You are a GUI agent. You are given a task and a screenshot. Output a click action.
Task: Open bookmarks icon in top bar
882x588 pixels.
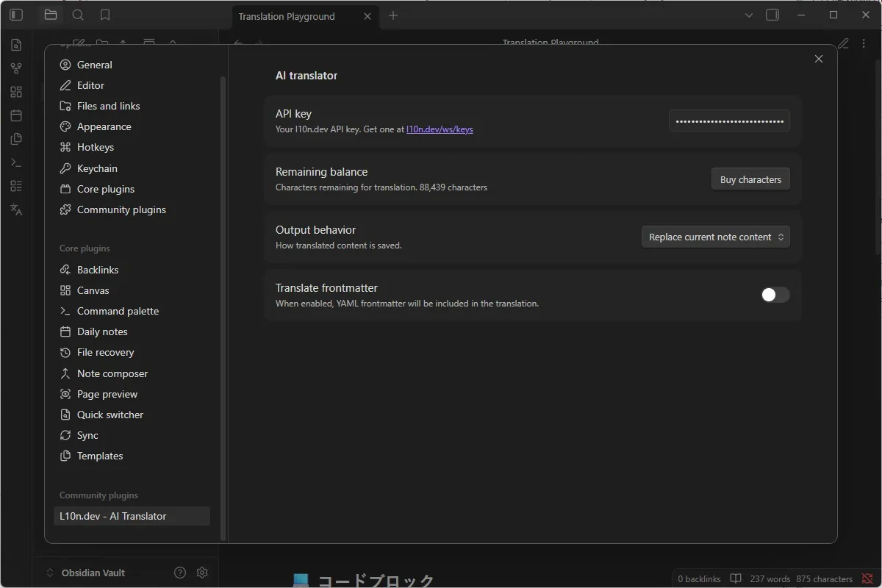coord(105,15)
